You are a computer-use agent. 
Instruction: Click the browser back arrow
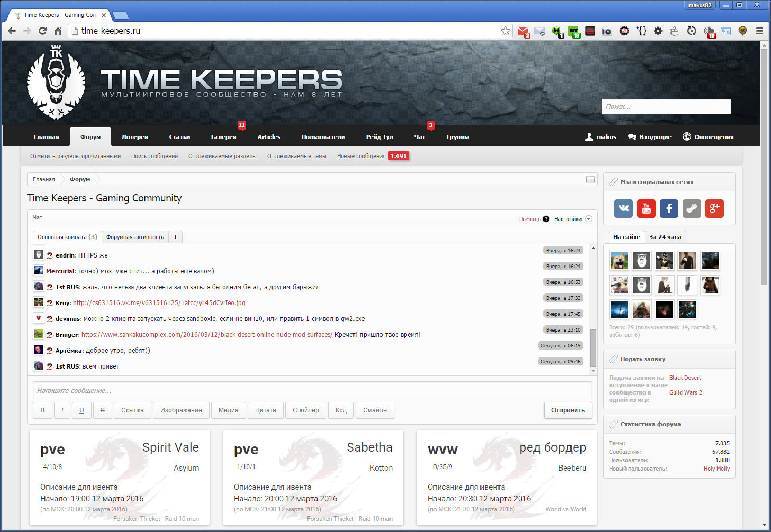(x=12, y=31)
